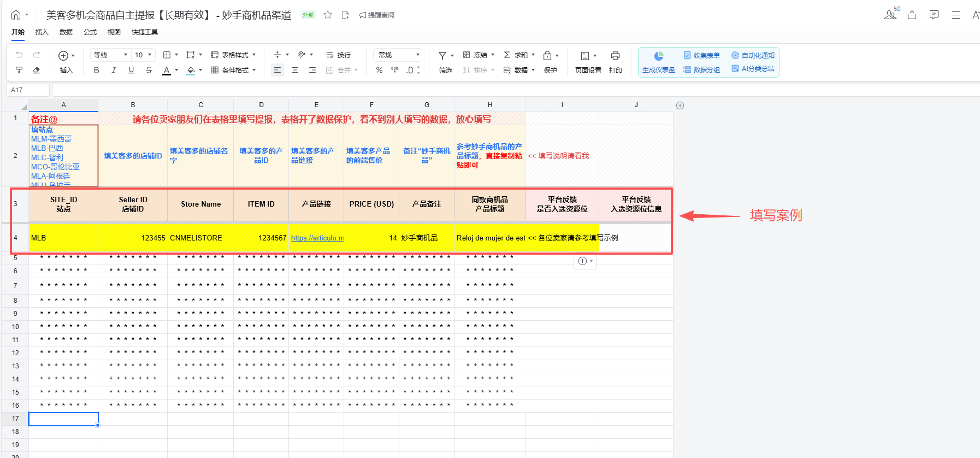Click the eraser clear-format icon

coord(37,70)
